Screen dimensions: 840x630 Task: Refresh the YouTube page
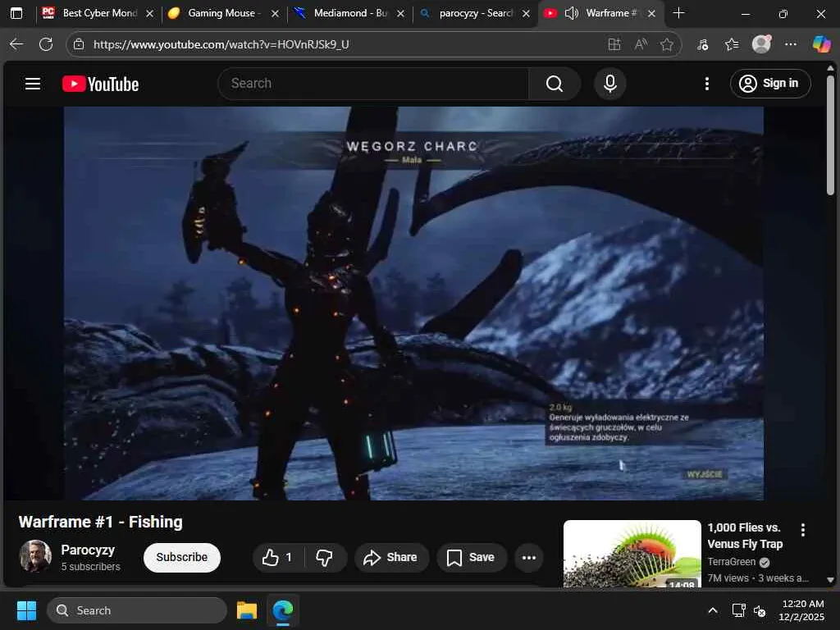coord(46,44)
